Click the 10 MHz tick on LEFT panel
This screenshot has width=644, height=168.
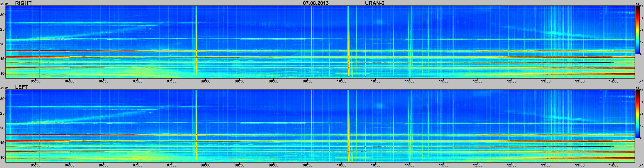tap(2, 157)
